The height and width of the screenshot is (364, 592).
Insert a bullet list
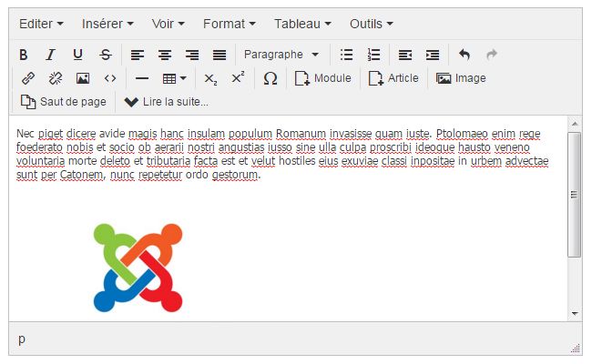coord(346,55)
